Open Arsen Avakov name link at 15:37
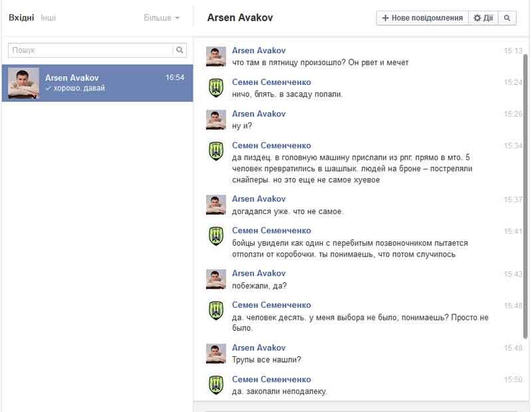 click(x=259, y=199)
